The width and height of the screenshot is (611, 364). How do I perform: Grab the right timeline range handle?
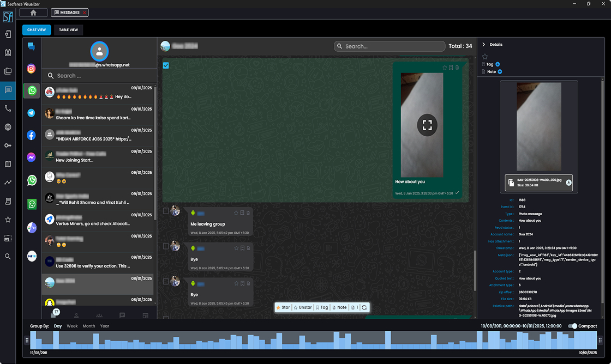[x=600, y=340]
